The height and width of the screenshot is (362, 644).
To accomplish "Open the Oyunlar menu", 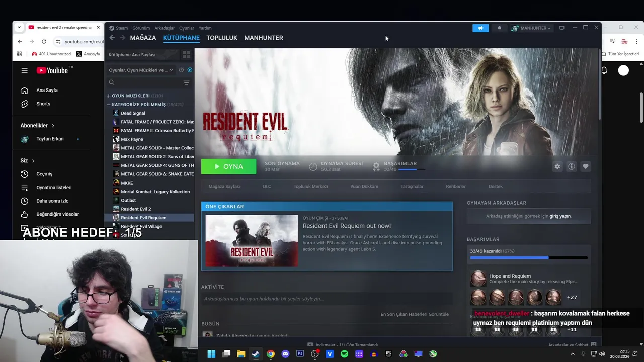I will (187, 28).
